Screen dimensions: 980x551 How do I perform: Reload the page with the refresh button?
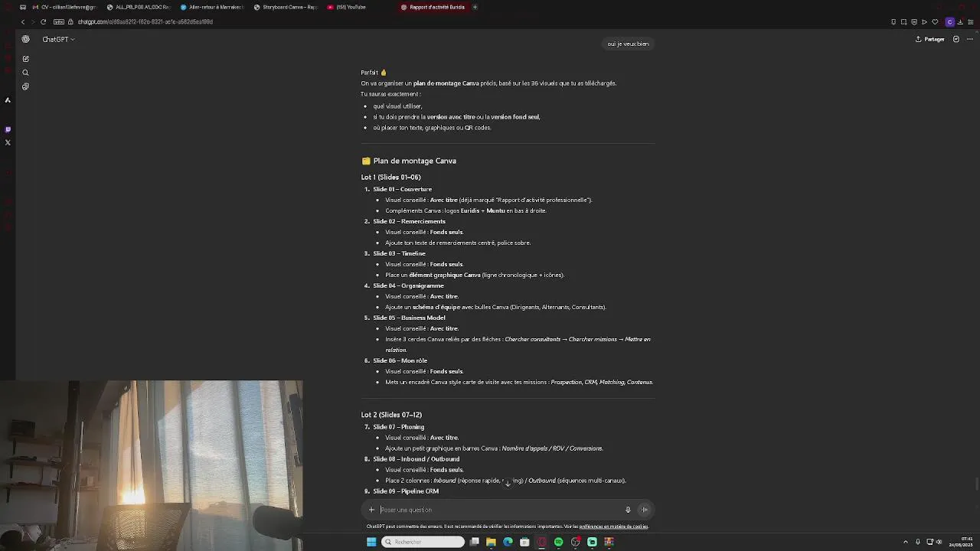(x=43, y=21)
